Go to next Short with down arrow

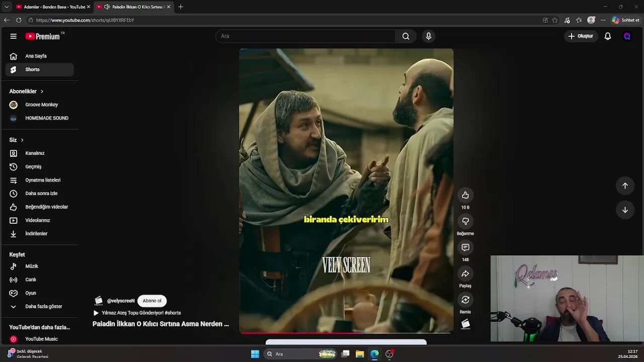[625, 210]
